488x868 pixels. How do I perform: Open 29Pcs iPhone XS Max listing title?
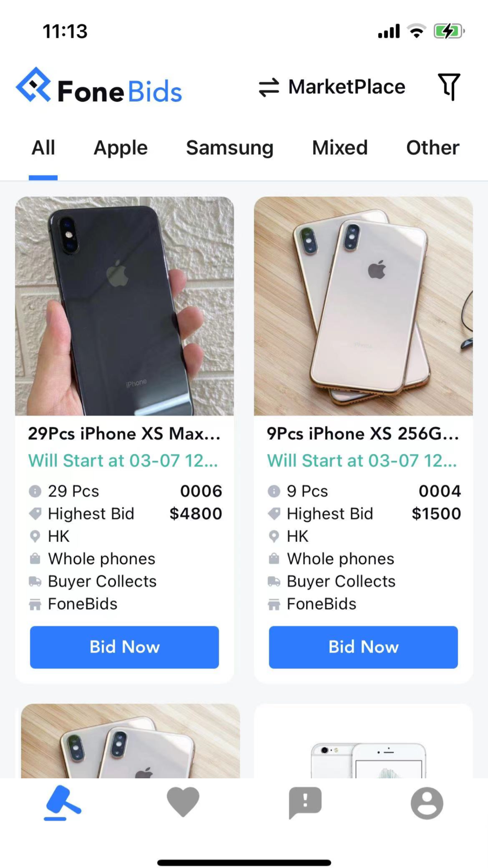(x=124, y=434)
